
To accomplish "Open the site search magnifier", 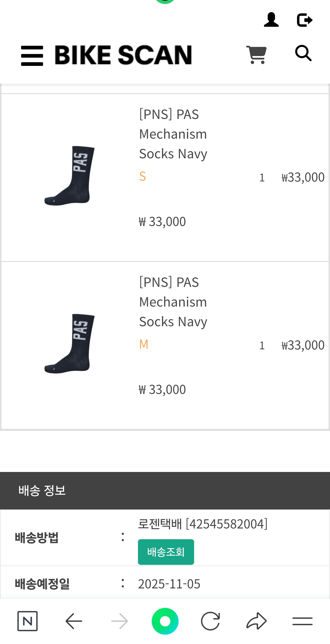I will pos(303,53).
